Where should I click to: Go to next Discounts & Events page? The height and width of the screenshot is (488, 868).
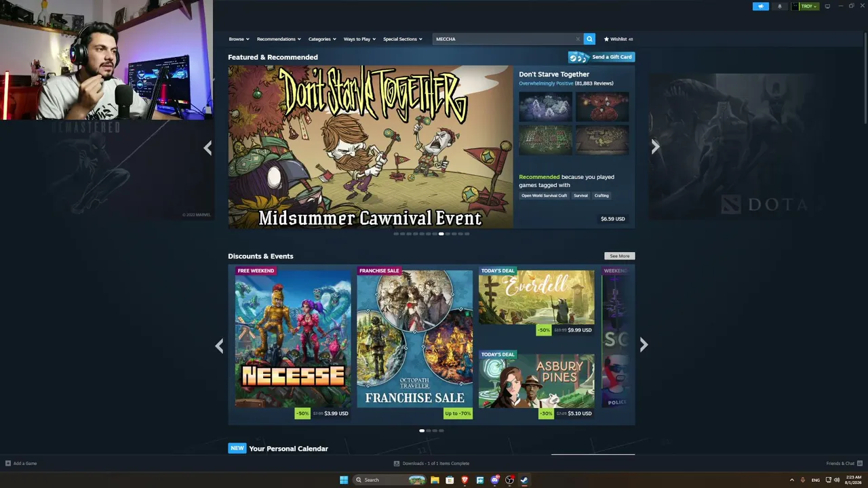point(644,345)
